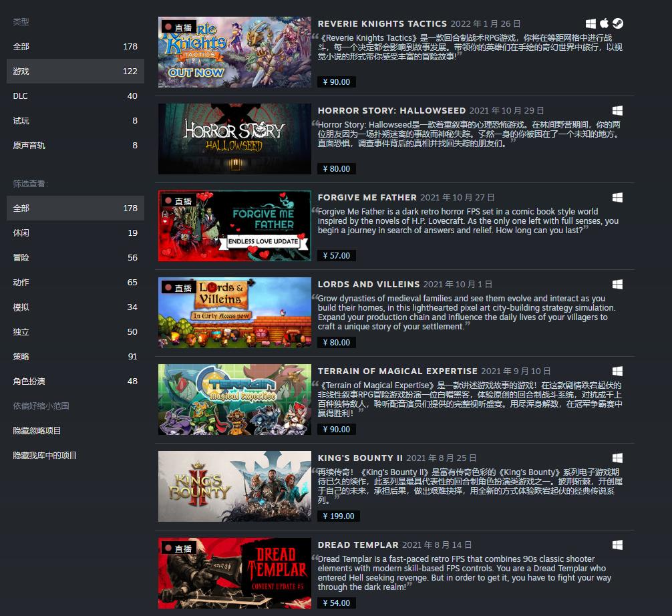Click live broadcast badge on Reverie Knights thumbnail
The width and height of the screenshot is (672, 616).
click(179, 27)
